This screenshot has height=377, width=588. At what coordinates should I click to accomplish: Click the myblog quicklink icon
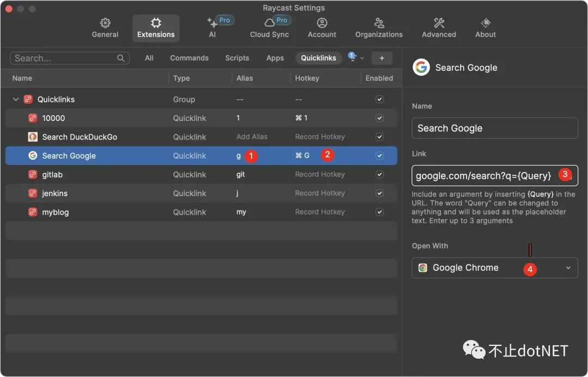tap(33, 212)
